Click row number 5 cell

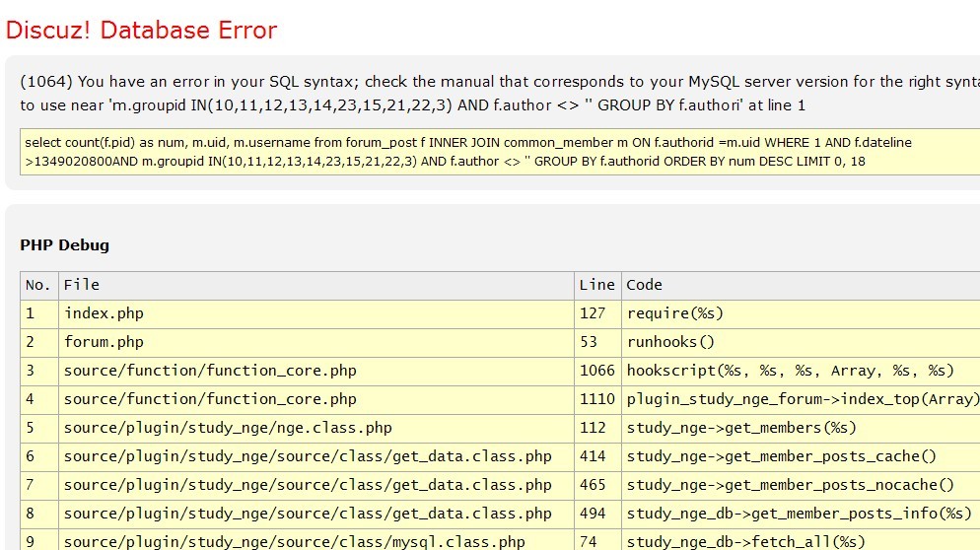(x=39, y=430)
